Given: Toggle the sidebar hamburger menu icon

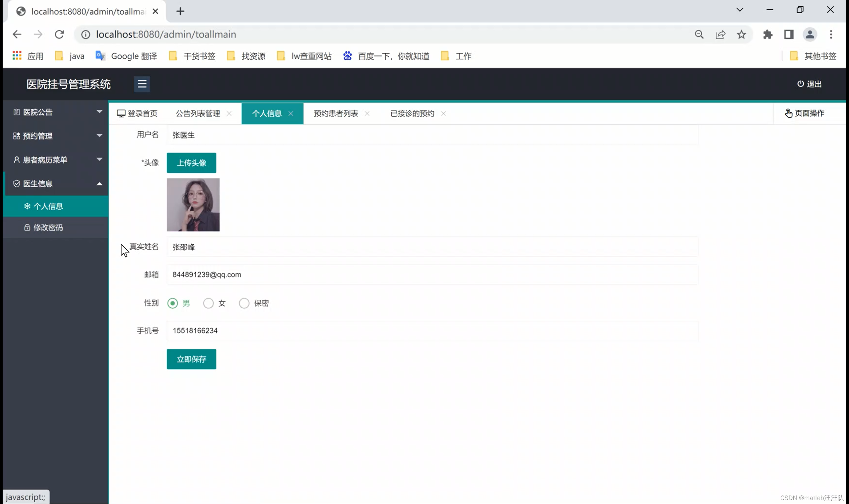Looking at the screenshot, I should [142, 84].
